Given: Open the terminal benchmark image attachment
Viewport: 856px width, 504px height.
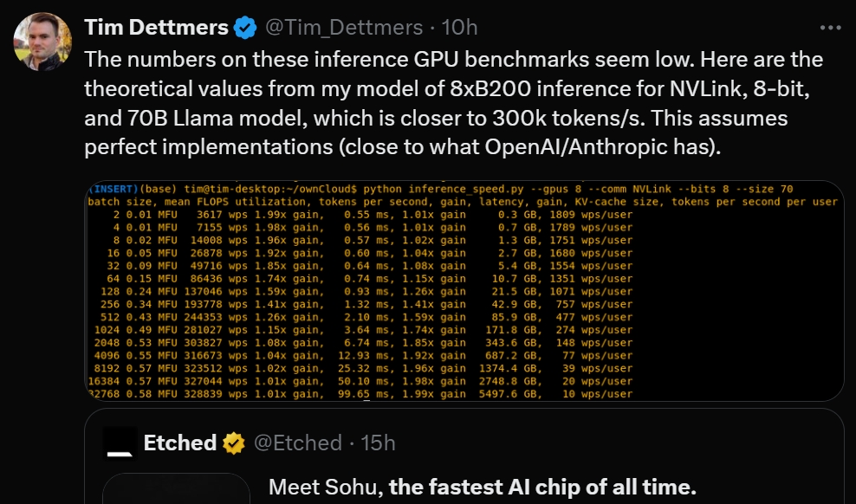Looking at the screenshot, I should coord(464,291).
